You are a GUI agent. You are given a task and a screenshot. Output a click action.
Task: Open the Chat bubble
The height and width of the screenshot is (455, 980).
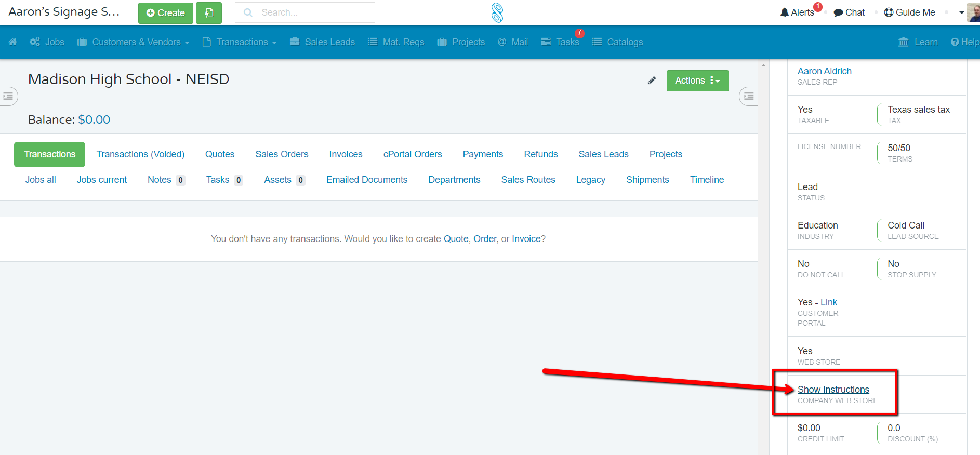click(849, 12)
